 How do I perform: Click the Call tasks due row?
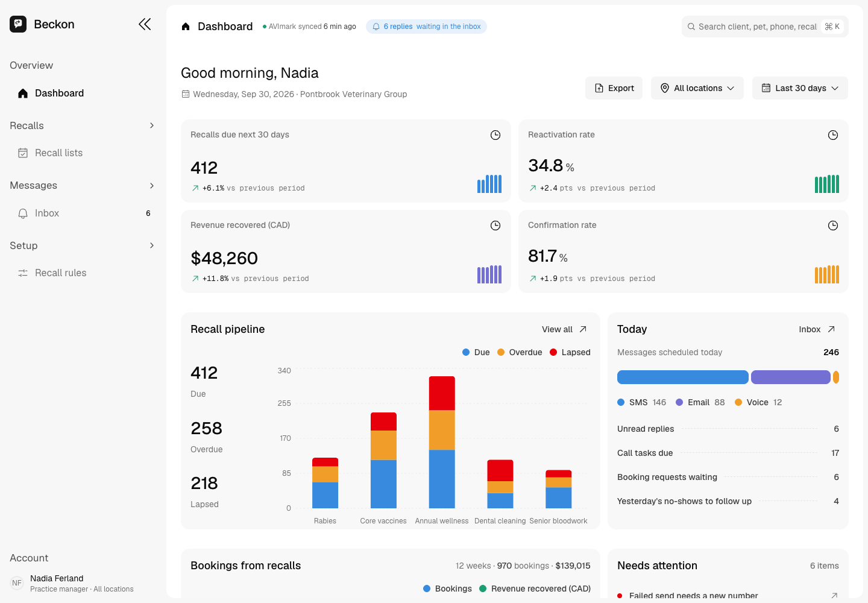[x=728, y=453]
